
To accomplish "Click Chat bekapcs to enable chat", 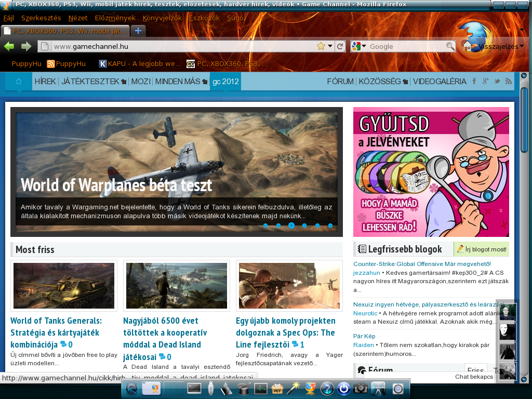I will 474,377.
